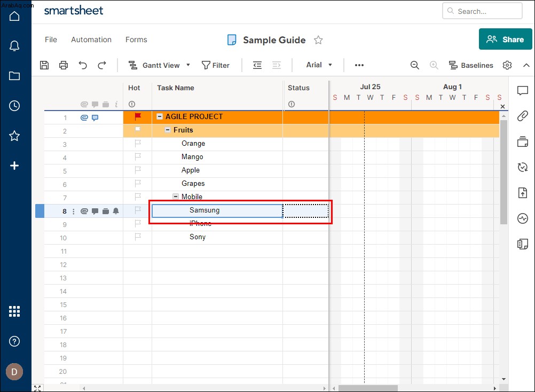Image resolution: width=535 pixels, height=392 pixels.
Task: Click the Outdent icon
Action: click(257, 65)
